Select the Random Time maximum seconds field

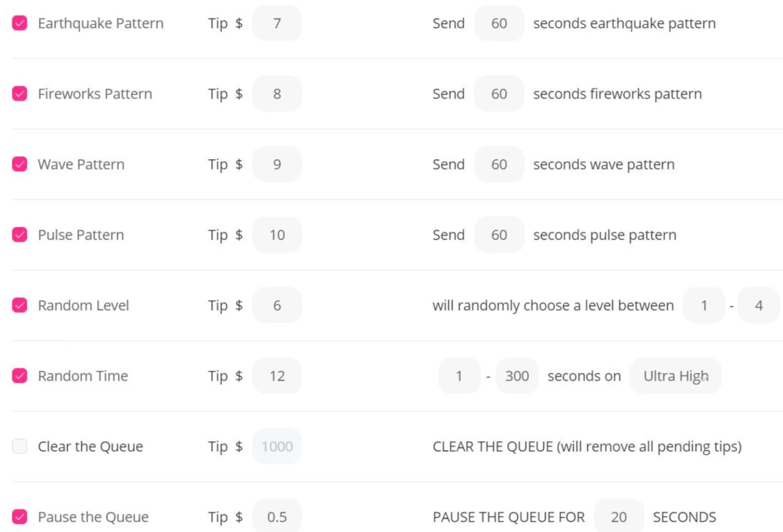point(517,376)
